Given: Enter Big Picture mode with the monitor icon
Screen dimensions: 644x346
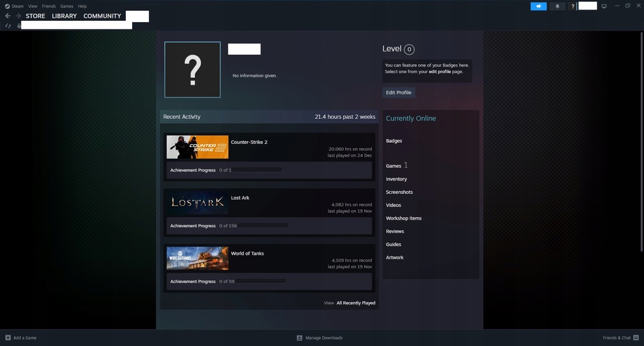Looking at the screenshot, I should (x=604, y=6).
